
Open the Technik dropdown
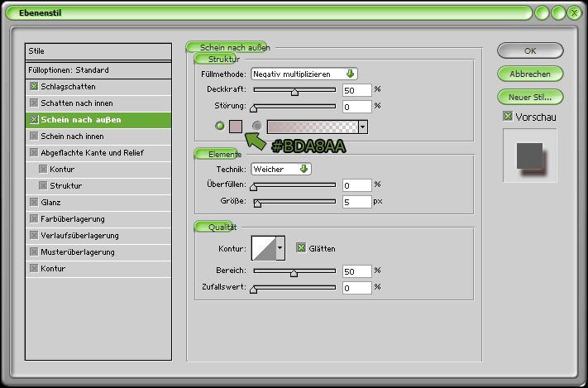[x=281, y=170]
